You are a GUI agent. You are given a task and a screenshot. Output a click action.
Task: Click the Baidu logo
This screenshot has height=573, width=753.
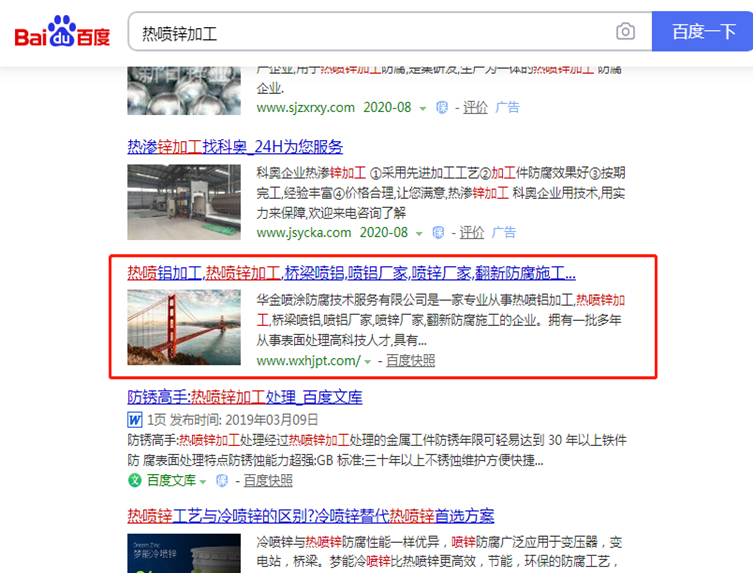(62, 31)
